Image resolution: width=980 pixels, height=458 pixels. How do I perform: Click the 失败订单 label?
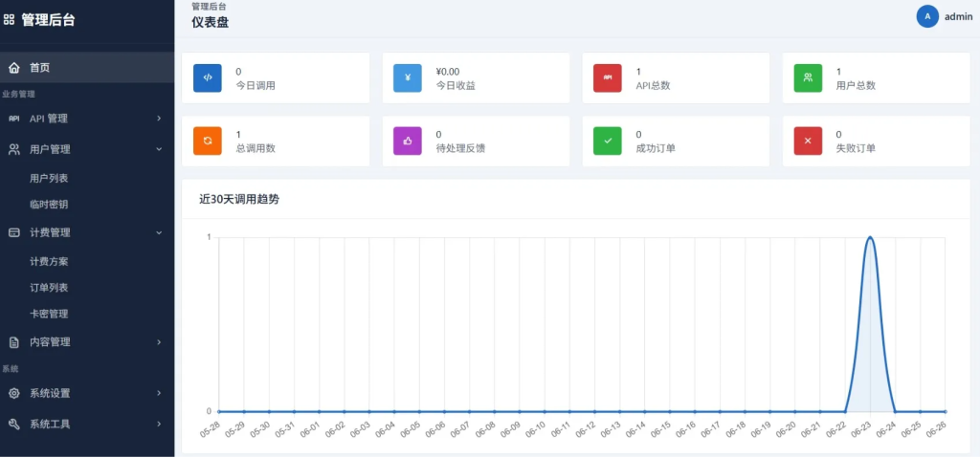click(x=856, y=149)
